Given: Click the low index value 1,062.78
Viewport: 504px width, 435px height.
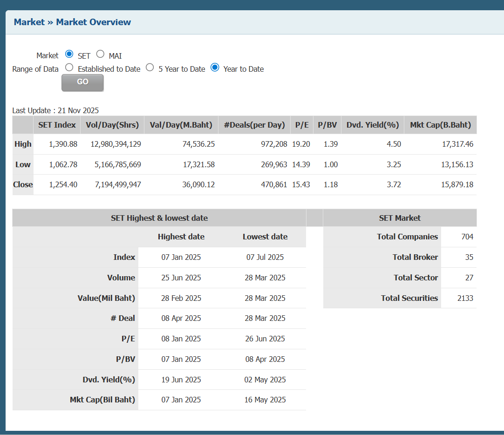Looking at the screenshot, I should pyautogui.click(x=63, y=164).
